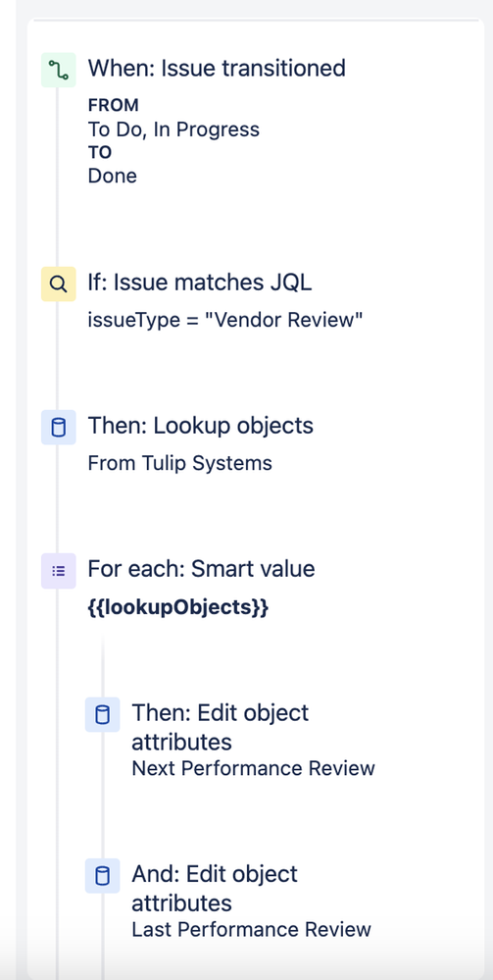The height and width of the screenshot is (980, 493).
Task: Select the And: Edit object attributes title
Action: pos(215,888)
